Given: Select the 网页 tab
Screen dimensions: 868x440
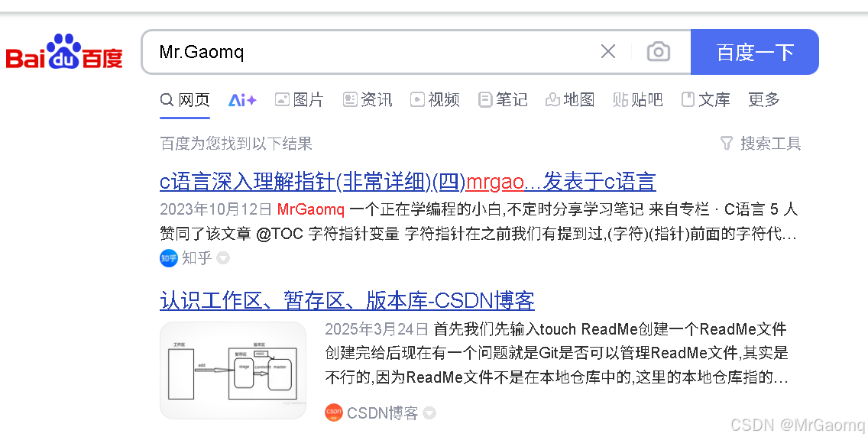Looking at the screenshot, I should pyautogui.click(x=185, y=99).
